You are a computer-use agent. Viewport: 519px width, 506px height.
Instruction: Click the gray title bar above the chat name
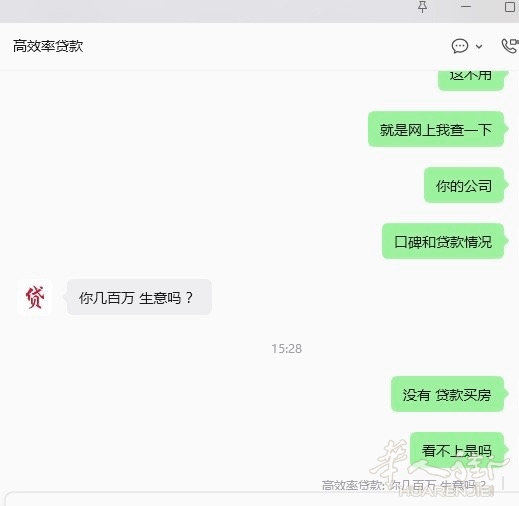click(207, 11)
